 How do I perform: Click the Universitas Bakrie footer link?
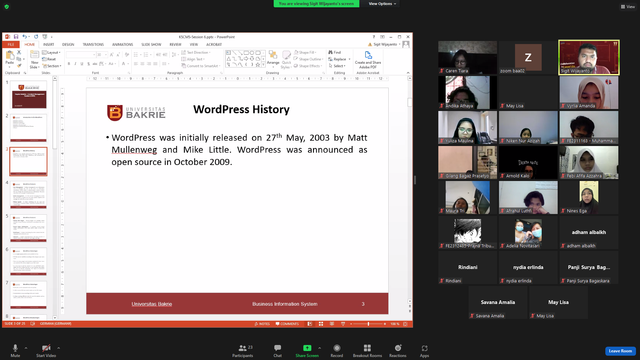point(151,304)
